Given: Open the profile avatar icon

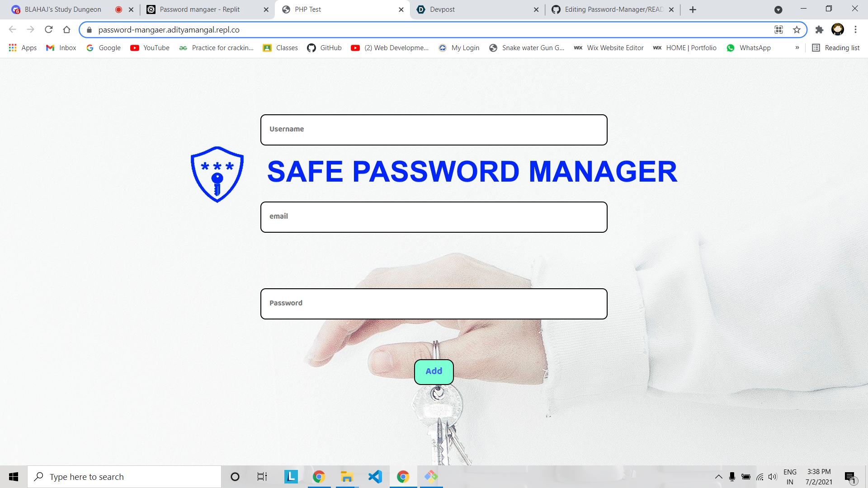Looking at the screenshot, I should 837,30.
